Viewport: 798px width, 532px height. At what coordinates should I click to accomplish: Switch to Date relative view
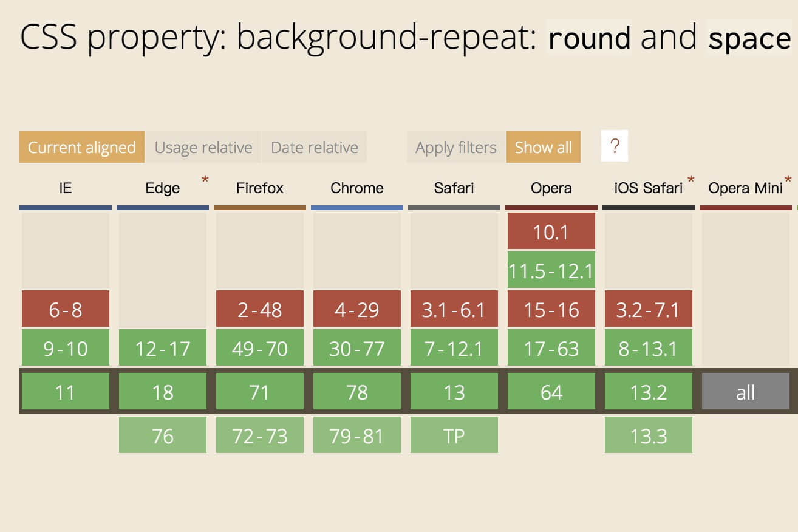[315, 147]
